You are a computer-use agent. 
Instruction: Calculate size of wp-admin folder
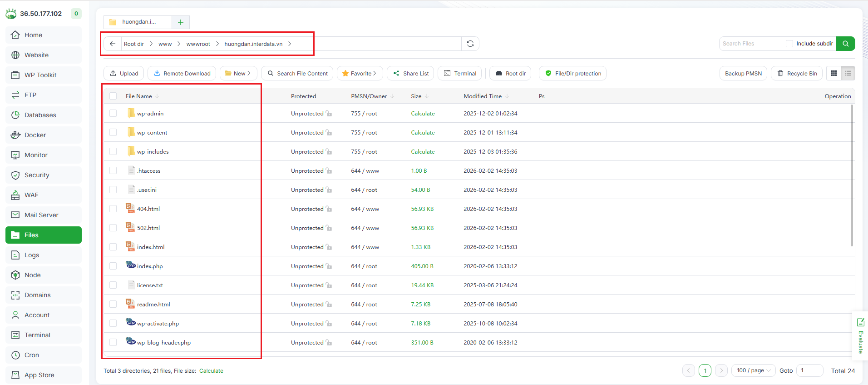click(x=423, y=114)
